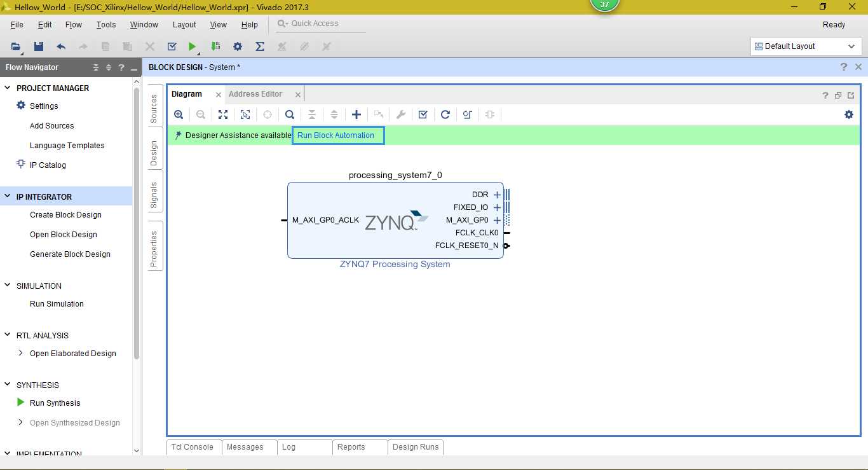Click the Flow Navigator scroll down arrow
868x470 pixels.
[137, 451]
